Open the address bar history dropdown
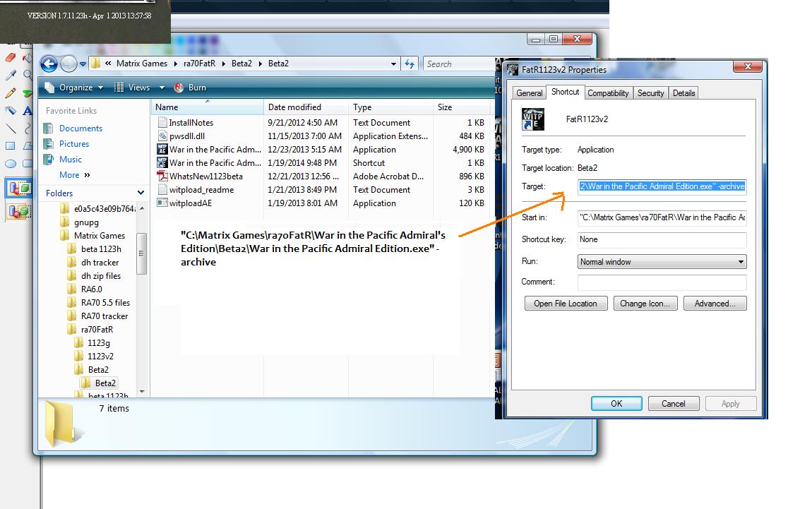The height and width of the screenshot is (509, 812). coord(393,64)
